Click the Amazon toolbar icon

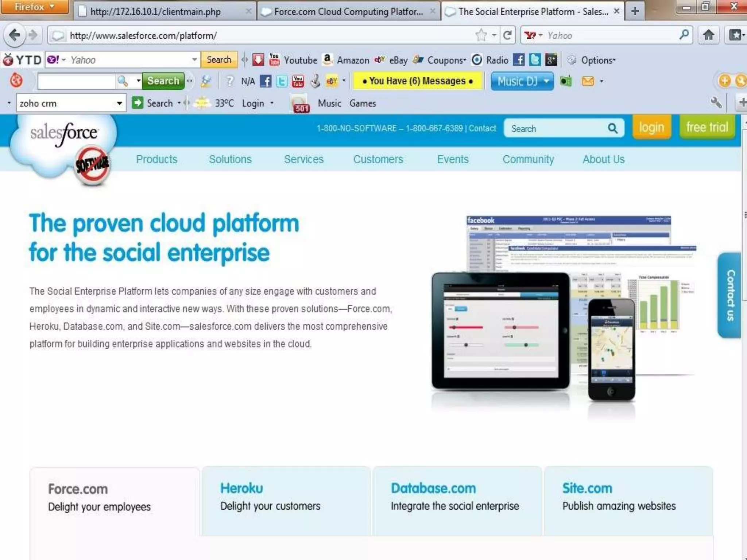[328, 60]
